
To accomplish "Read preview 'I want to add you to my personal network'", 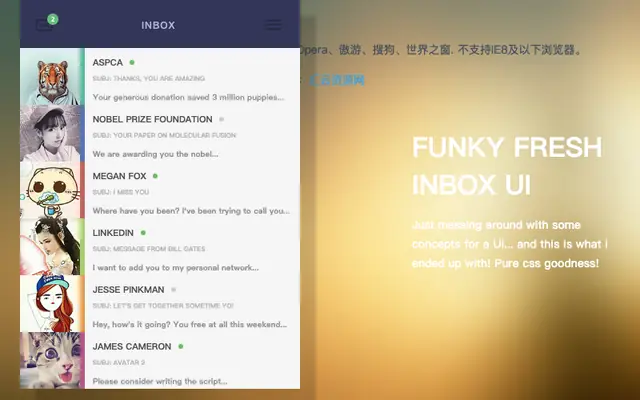I will pyautogui.click(x=176, y=268).
